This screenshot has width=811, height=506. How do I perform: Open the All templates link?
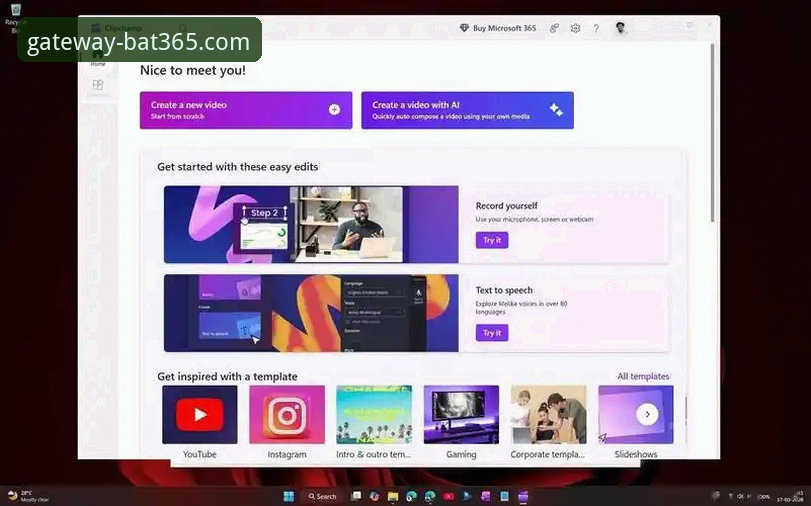(643, 376)
